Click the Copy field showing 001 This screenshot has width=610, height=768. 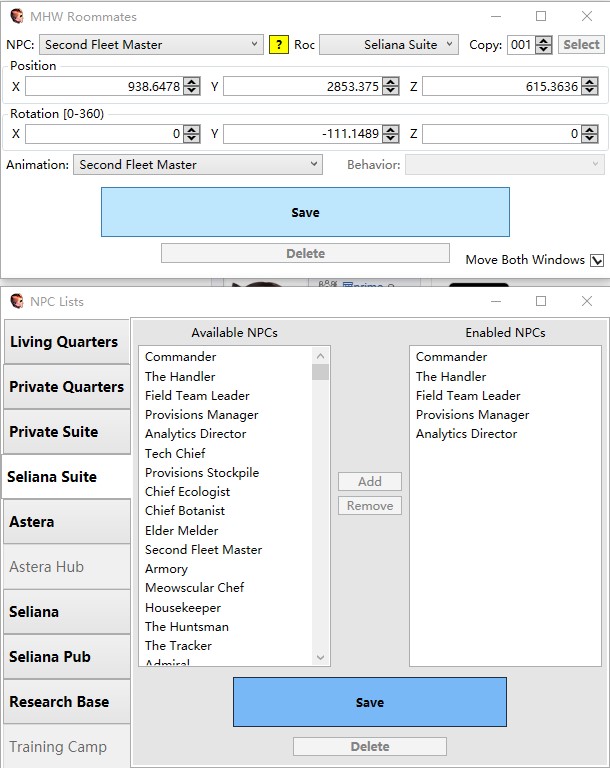pyautogui.click(x=521, y=45)
